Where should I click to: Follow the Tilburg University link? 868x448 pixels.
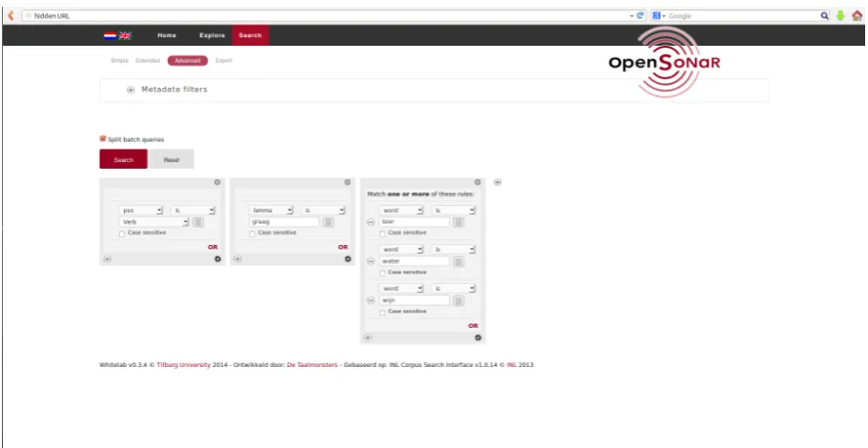(x=183, y=365)
